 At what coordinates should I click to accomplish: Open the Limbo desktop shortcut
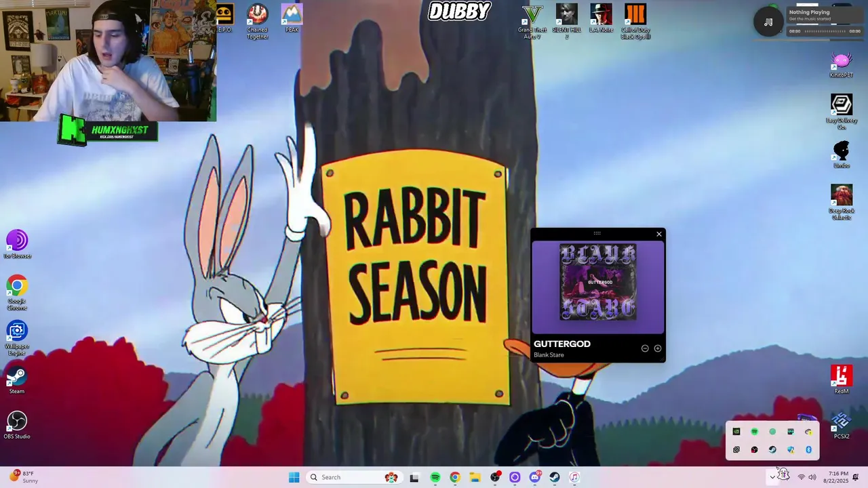click(842, 155)
